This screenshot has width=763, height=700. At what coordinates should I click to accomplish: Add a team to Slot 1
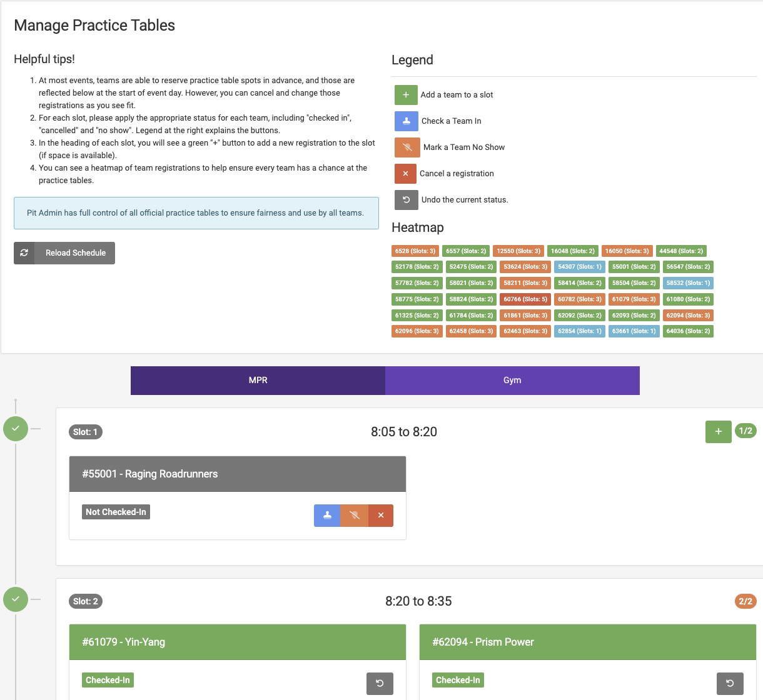point(718,431)
